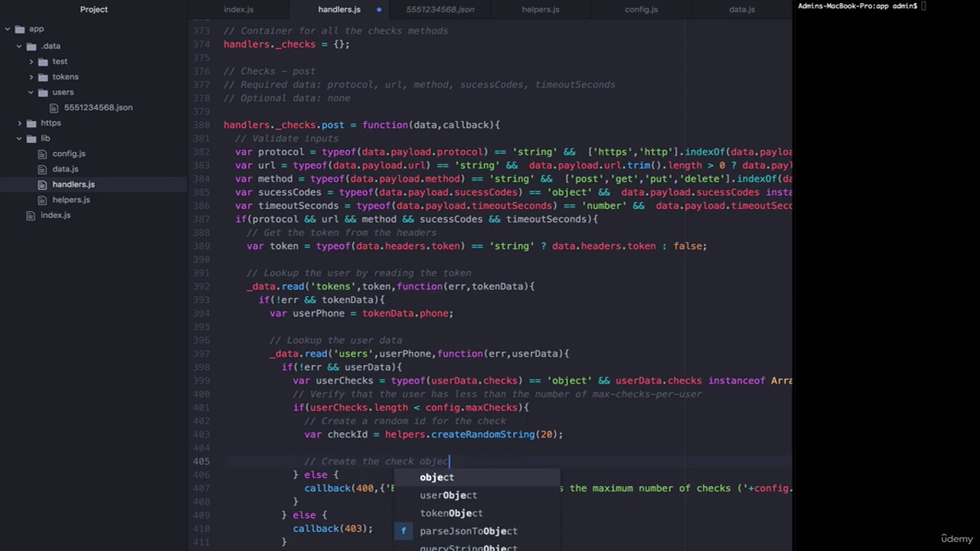Click the app folder icon
This screenshot has height=551, width=980.
coord(19,29)
